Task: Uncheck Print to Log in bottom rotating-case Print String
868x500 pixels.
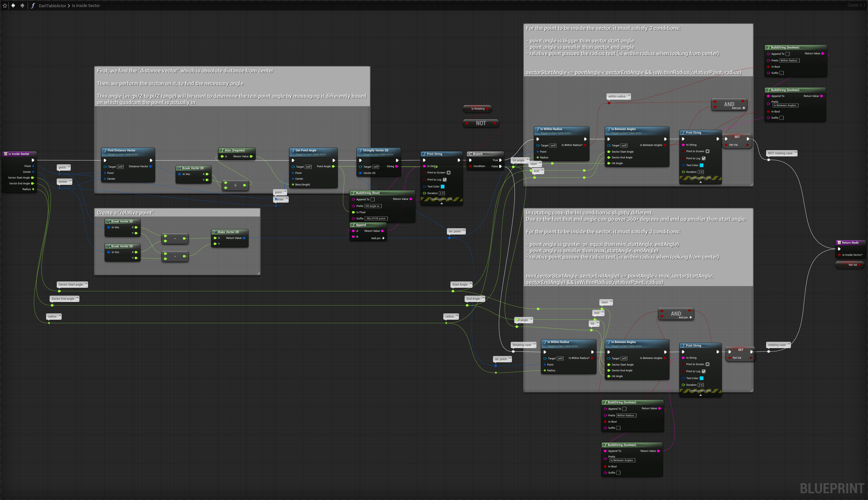Action: [x=704, y=371]
